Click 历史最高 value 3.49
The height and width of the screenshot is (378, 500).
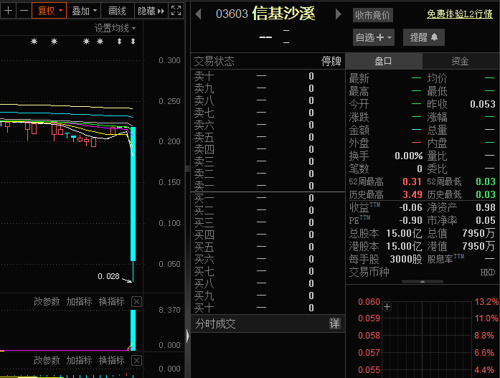click(x=412, y=195)
